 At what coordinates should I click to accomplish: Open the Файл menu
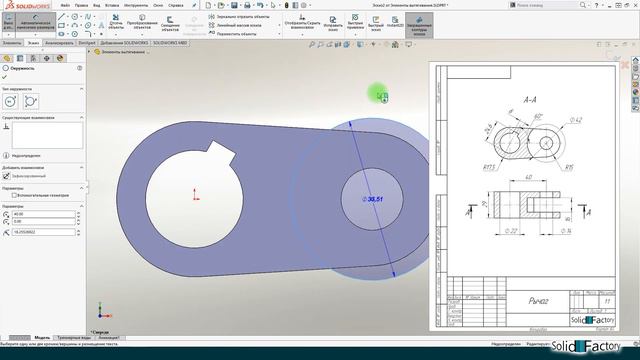65,6
